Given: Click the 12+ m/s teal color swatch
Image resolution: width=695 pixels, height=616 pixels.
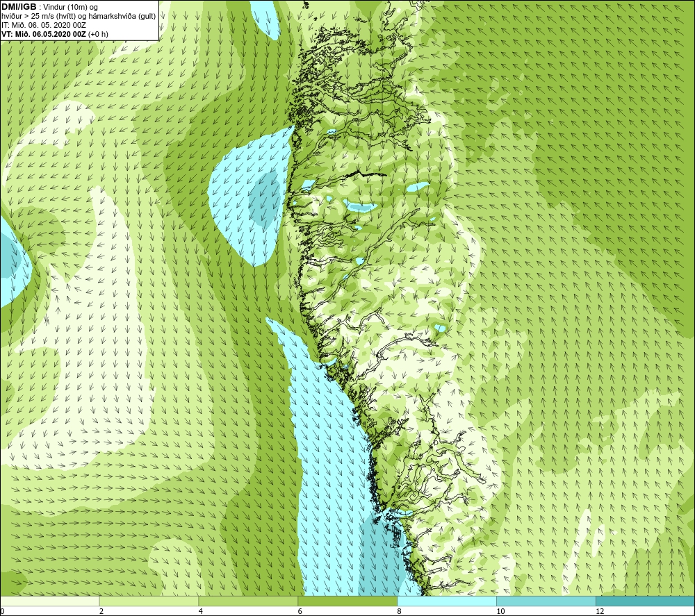Looking at the screenshot, I should (x=646, y=601).
